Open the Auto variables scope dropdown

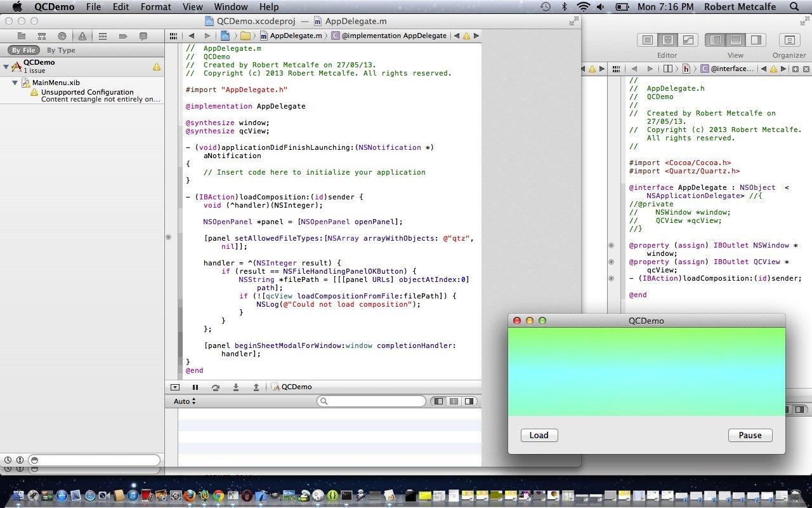pos(185,401)
